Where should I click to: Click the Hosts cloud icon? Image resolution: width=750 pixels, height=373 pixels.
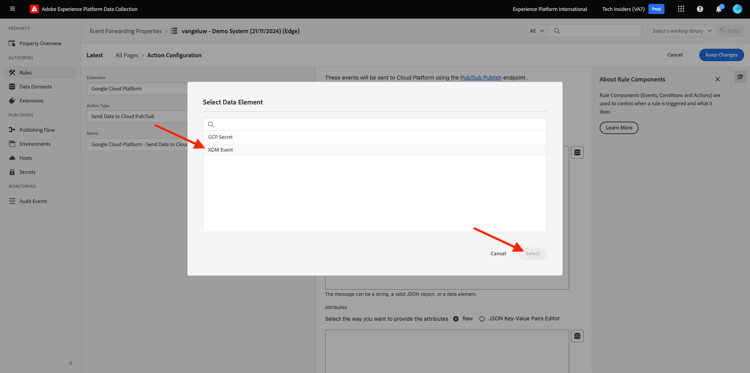(x=12, y=158)
